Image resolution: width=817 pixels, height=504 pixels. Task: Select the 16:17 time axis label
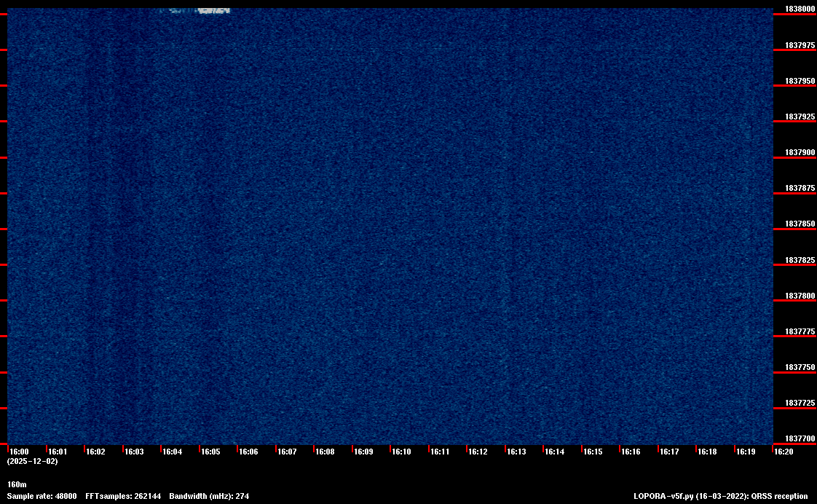coord(669,452)
